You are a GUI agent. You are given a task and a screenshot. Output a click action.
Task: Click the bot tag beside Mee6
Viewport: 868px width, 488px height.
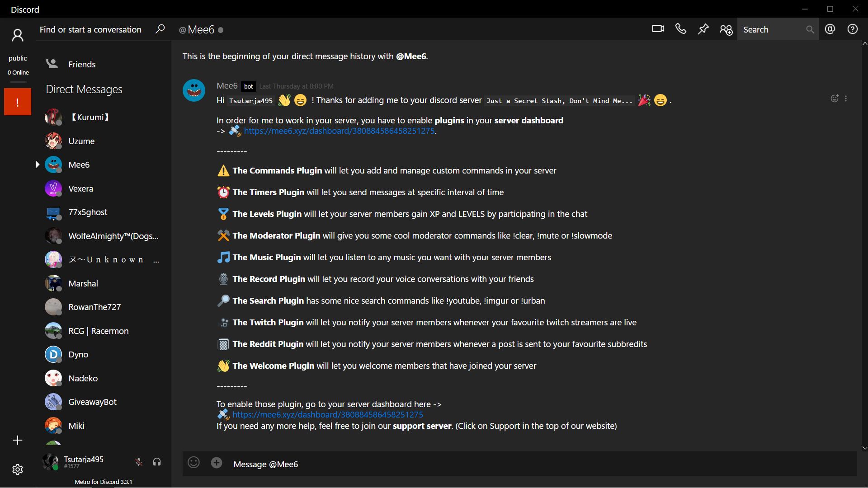point(248,86)
